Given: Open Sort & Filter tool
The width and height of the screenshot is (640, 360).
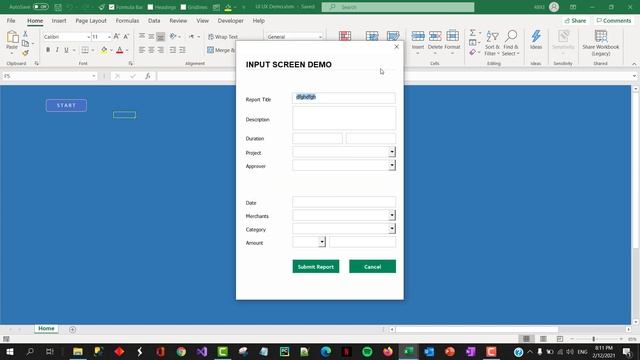Looking at the screenshot, I should coord(492,43).
